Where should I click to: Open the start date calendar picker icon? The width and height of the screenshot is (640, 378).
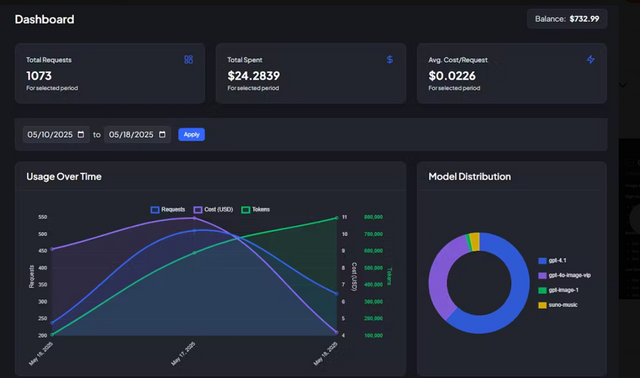(x=81, y=134)
